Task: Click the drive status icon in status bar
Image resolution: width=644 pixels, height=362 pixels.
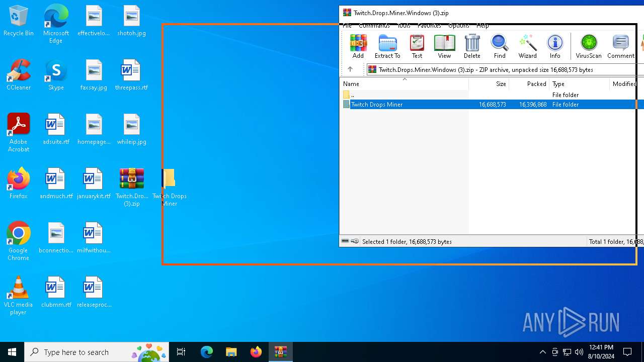Action: click(x=345, y=241)
